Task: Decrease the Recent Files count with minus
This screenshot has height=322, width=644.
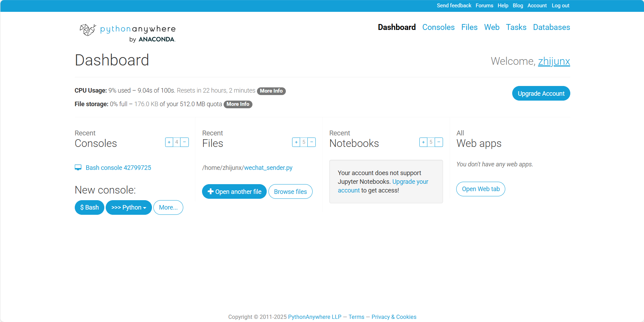Action: point(312,142)
